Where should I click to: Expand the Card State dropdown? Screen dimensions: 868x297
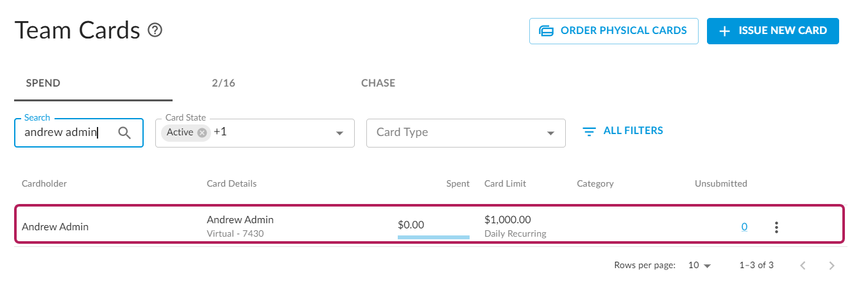[339, 133]
